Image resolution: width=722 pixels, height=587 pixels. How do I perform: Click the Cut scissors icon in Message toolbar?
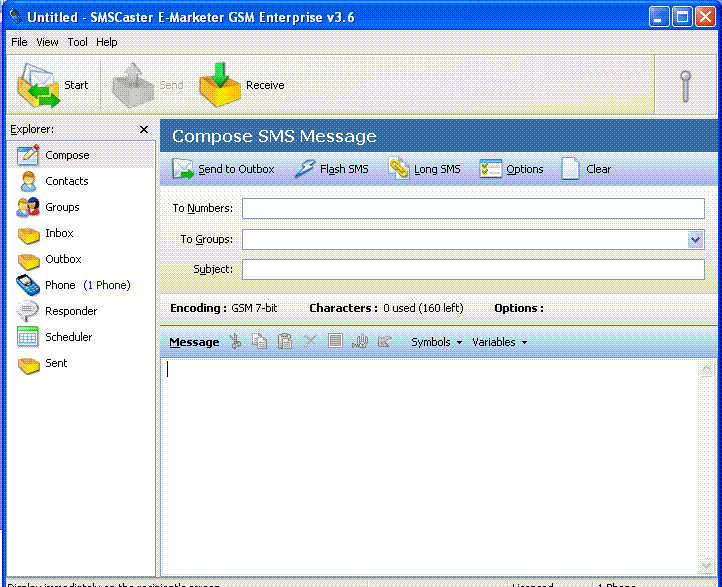point(235,342)
